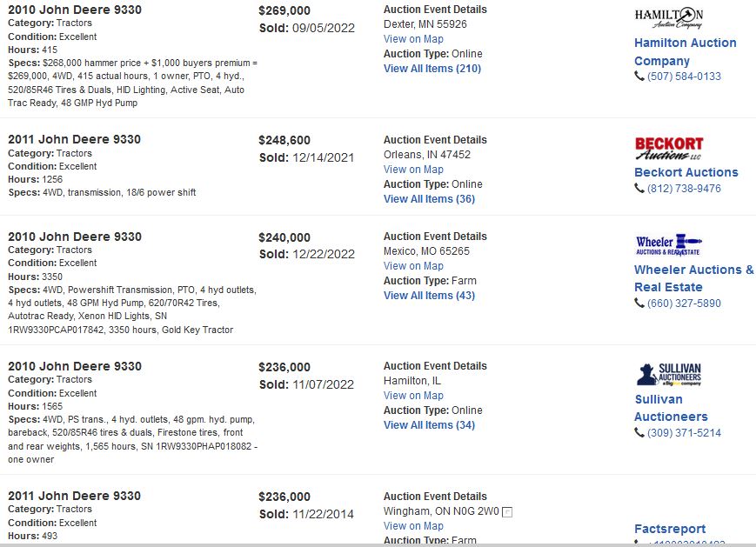Open View on Map for Orleans, IN
This screenshot has height=547, width=756.
(413, 170)
